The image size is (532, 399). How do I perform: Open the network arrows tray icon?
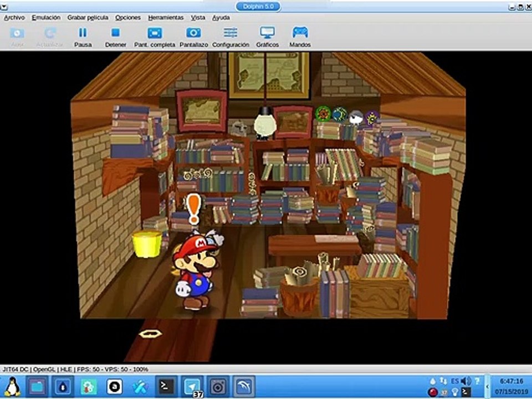click(443, 381)
